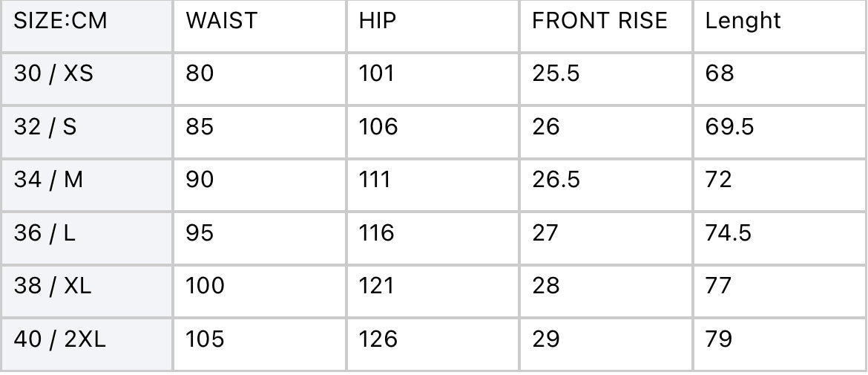Click the SIZE:CM header cell
The width and height of the screenshot is (868, 375).
click(61, 21)
